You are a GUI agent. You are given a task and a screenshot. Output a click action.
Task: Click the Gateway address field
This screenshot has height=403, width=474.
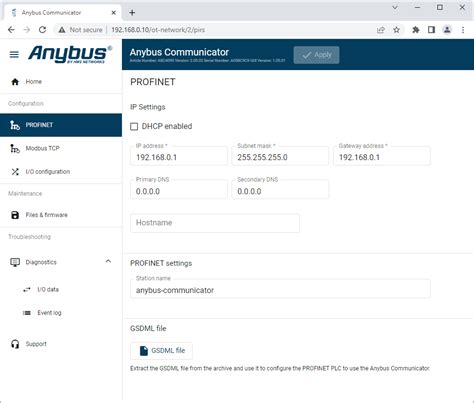[382, 156]
